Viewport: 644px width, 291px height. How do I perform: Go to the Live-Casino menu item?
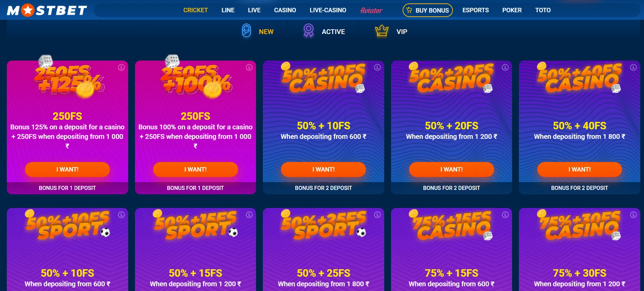pyautogui.click(x=328, y=10)
